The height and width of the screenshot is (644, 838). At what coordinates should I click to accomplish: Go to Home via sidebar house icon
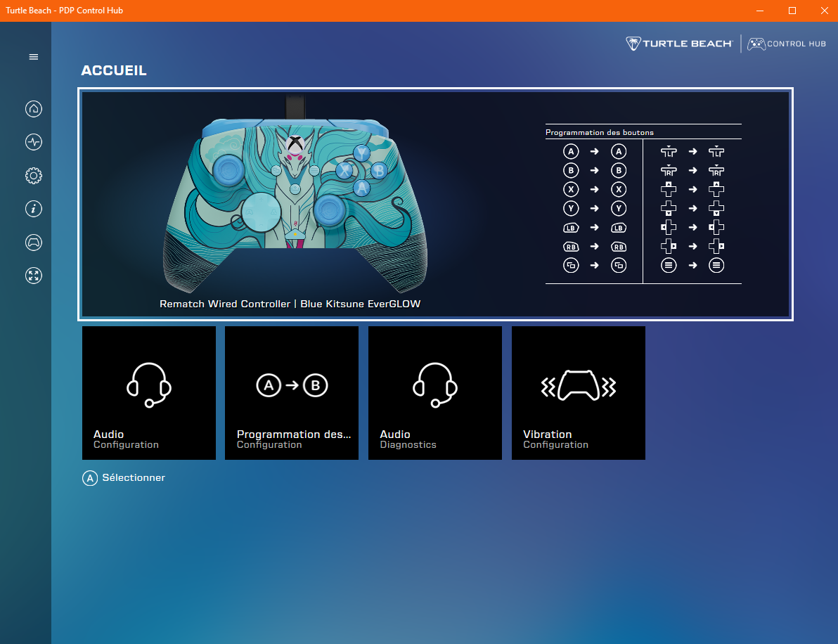click(33, 109)
